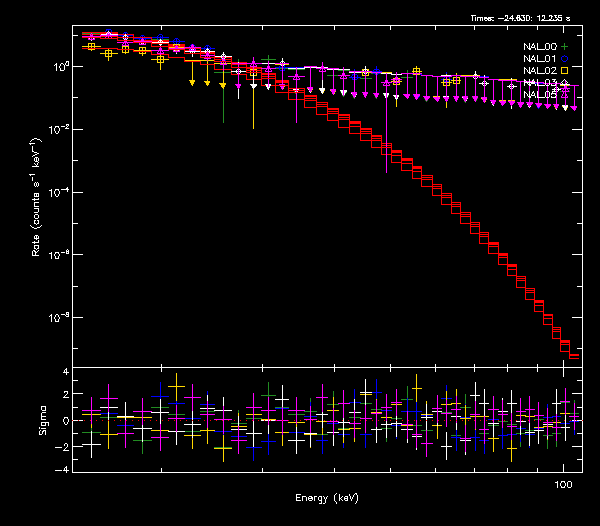Screen dimensions: 600x526
Task: Click the 0 tick label on sigma axis
Action: click(x=65, y=421)
